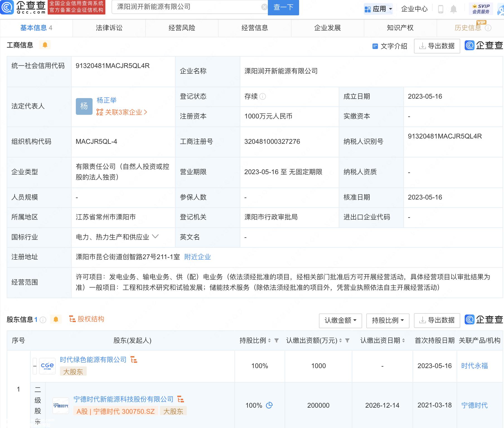Click the 宁德时代 company logo thumbnail
This screenshot has width=504, height=428.
[61, 405]
